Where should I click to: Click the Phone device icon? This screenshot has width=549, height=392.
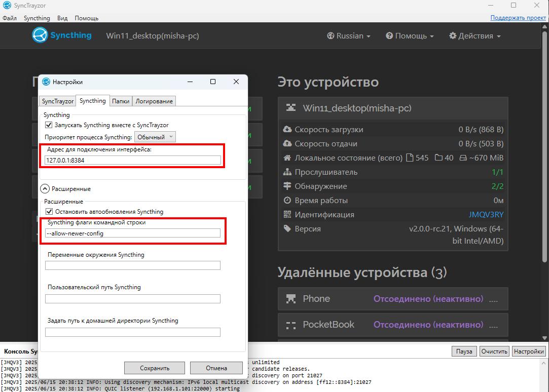coord(291,299)
